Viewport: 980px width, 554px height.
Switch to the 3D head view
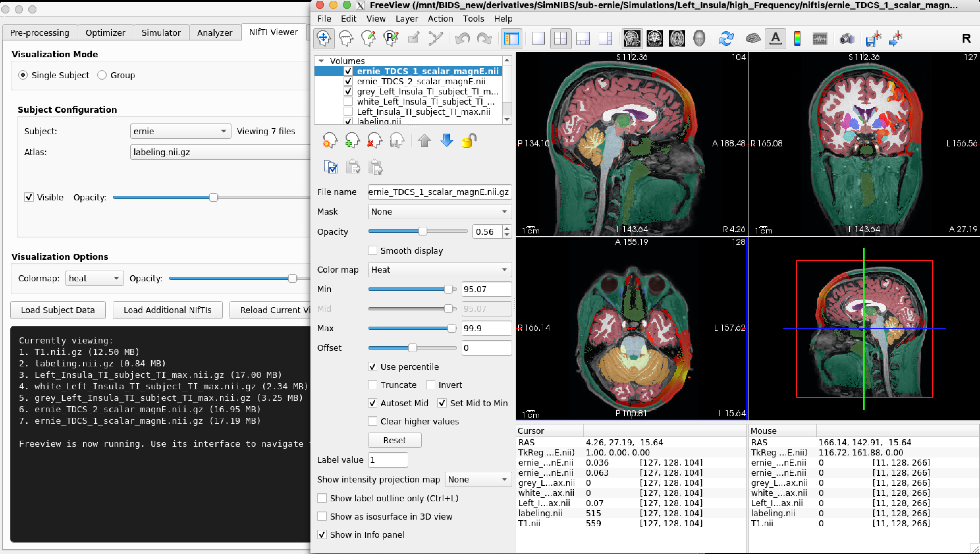click(699, 38)
